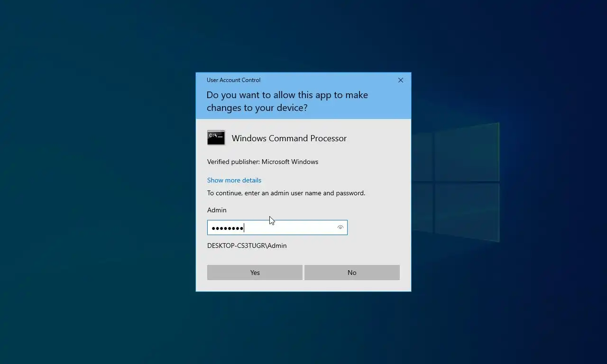Click the Windows Command Processor icon

(x=216, y=138)
